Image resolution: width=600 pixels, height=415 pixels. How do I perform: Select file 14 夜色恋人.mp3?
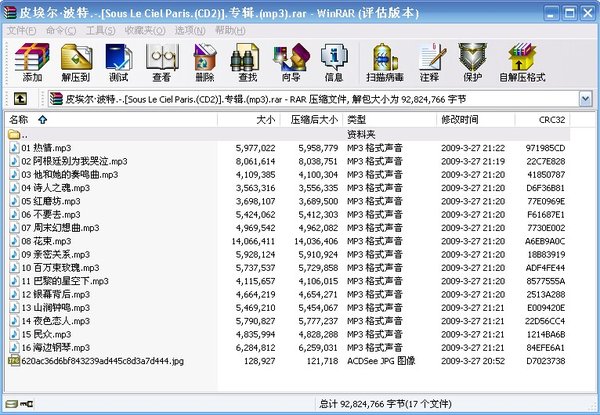55,321
